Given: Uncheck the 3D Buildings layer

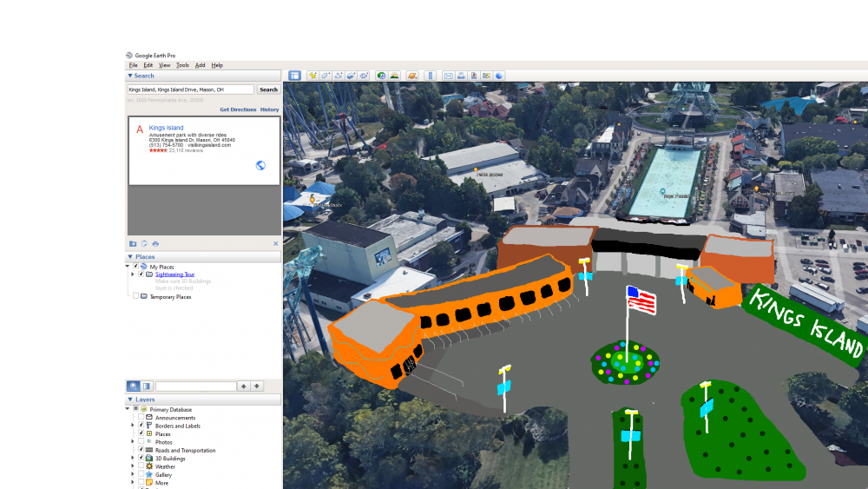Looking at the screenshot, I should point(141,459).
